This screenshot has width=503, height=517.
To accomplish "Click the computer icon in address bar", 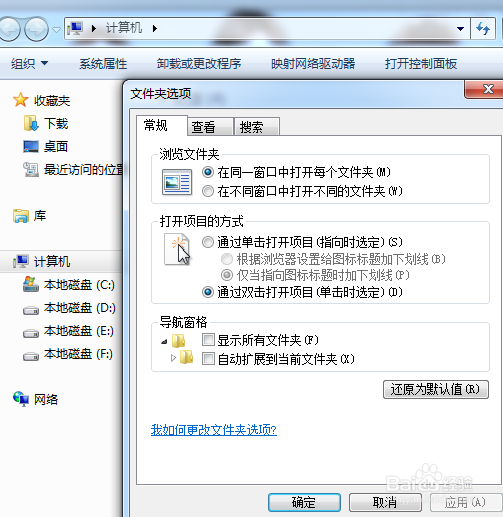I will tap(75, 29).
